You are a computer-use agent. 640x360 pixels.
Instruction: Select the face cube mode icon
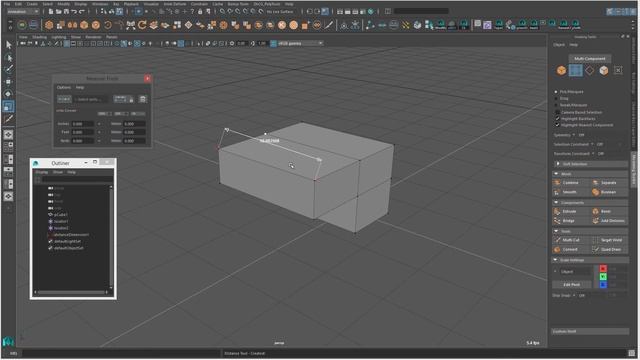click(604, 71)
